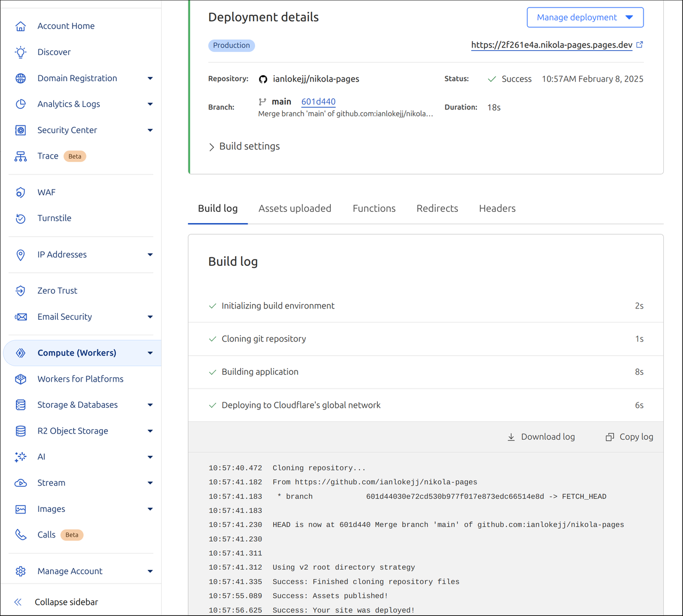Click the Trace Beta sidebar icon
Image resolution: width=683 pixels, height=616 pixels.
coord(20,156)
